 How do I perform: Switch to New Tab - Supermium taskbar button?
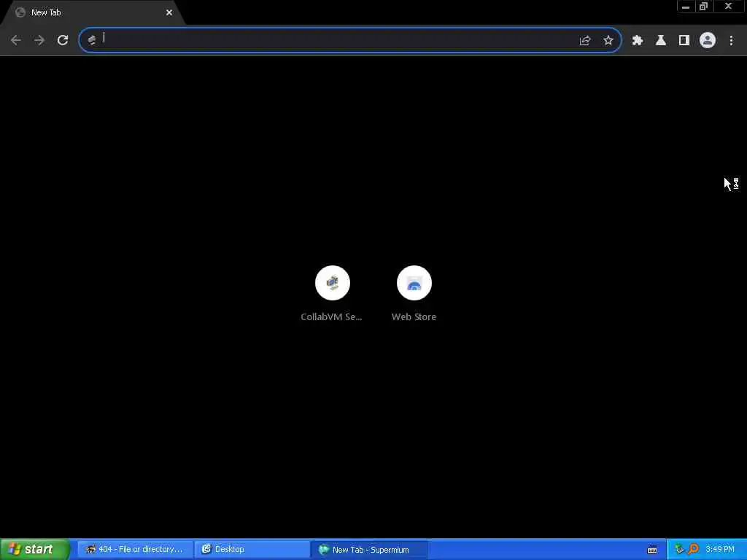tap(368, 549)
